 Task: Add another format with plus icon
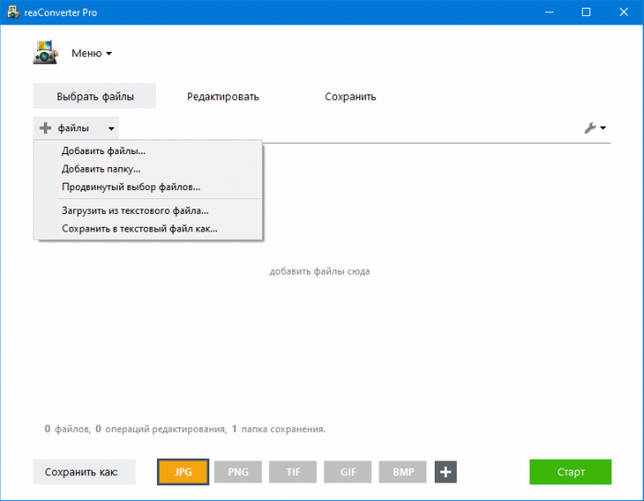(446, 472)
